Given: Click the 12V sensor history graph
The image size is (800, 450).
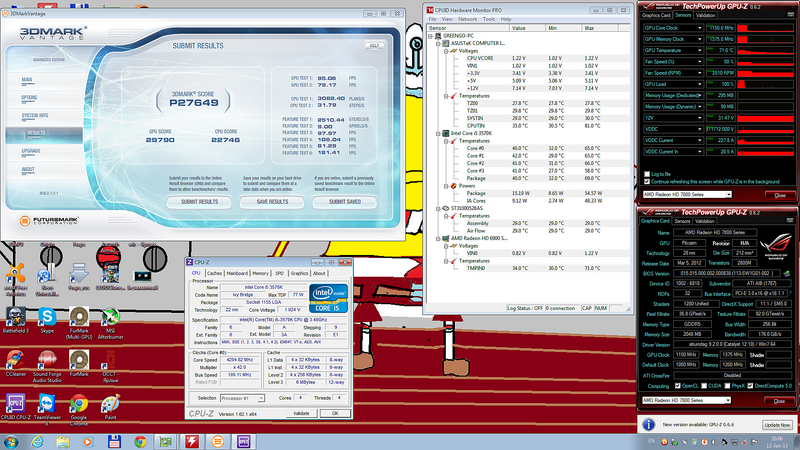Looking at the screenshot, I should click(765, 118).
